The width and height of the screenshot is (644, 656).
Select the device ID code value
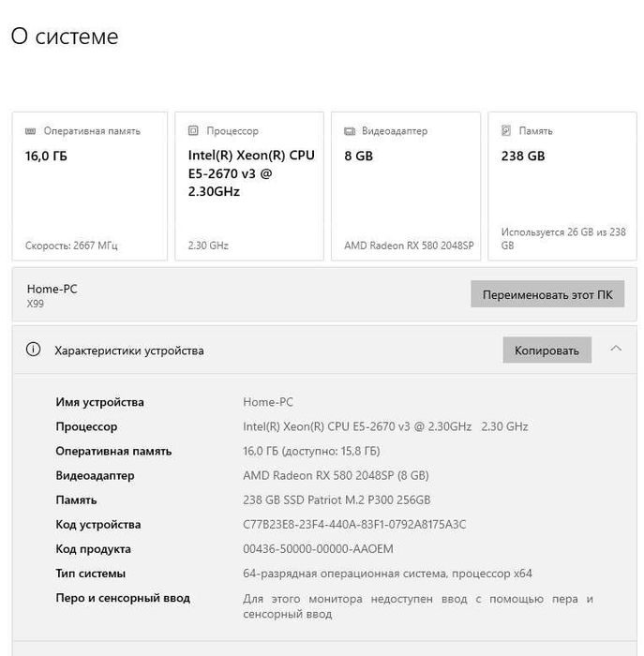(x=354, y=525)
